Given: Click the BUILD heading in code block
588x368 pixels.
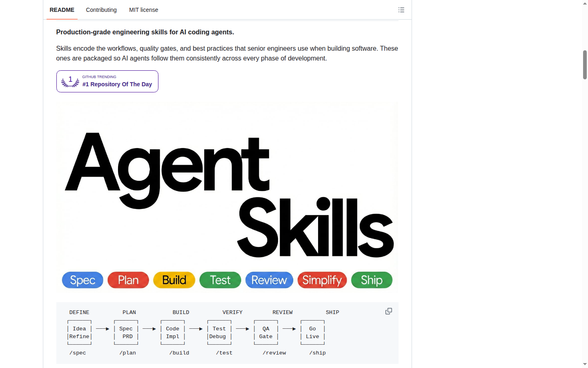Looking at the screenshot, I should 181,312.
